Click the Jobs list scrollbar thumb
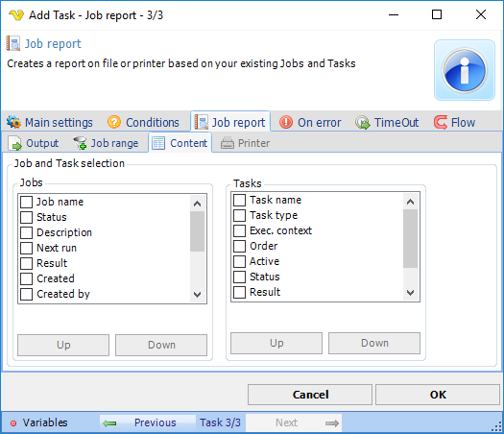 (x=198, y=231)
